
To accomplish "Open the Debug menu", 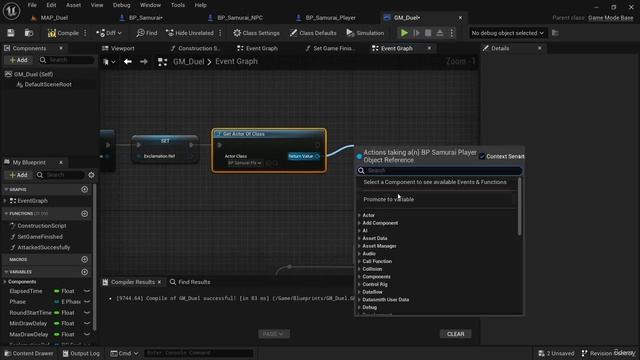I will click(x=121, y=5).
